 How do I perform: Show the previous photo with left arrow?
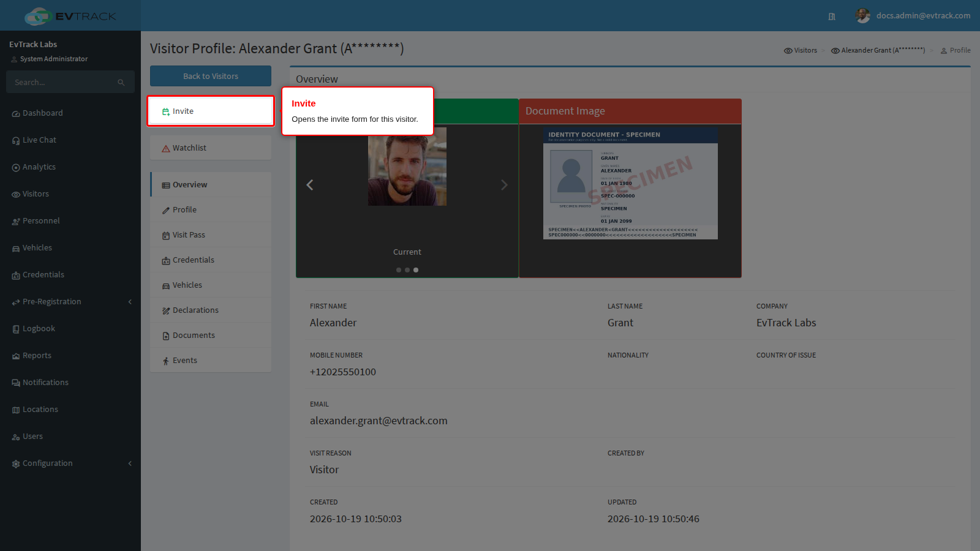(x=310, y=185)
